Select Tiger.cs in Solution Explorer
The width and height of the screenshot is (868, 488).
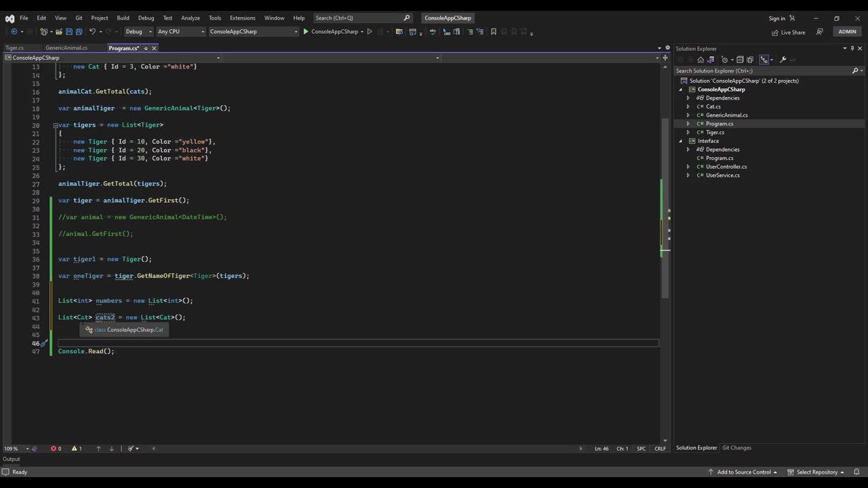click(715, 132)
